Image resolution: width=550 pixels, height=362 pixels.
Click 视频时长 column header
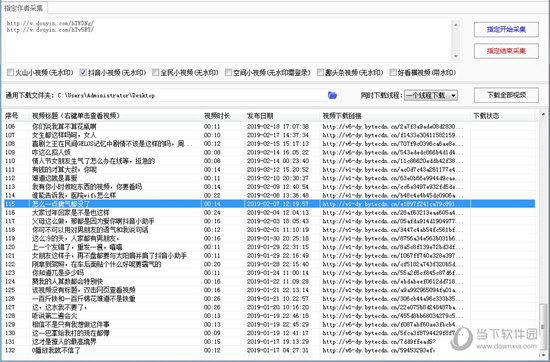coord(223,116)
